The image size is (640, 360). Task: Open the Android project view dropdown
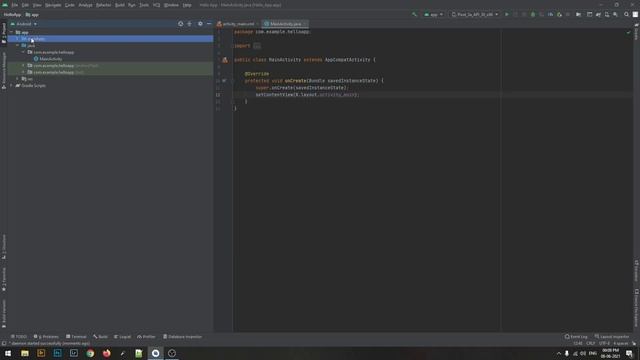tap(24, 24)
